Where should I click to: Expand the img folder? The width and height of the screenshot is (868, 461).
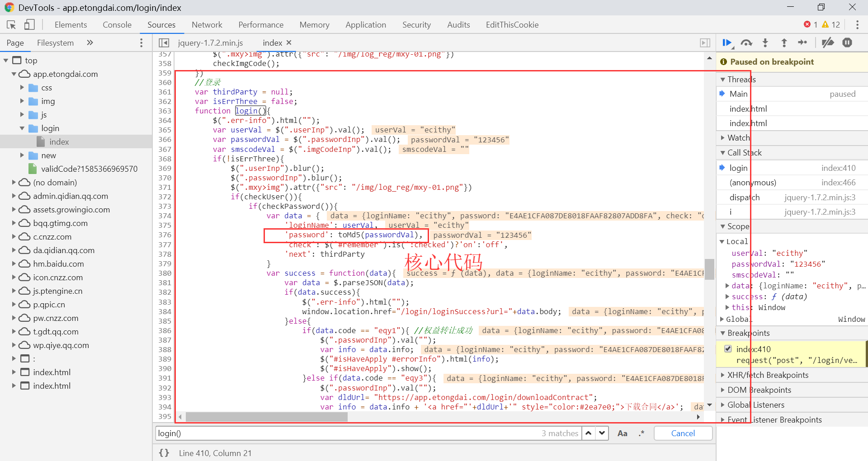(x=22, y=101)
